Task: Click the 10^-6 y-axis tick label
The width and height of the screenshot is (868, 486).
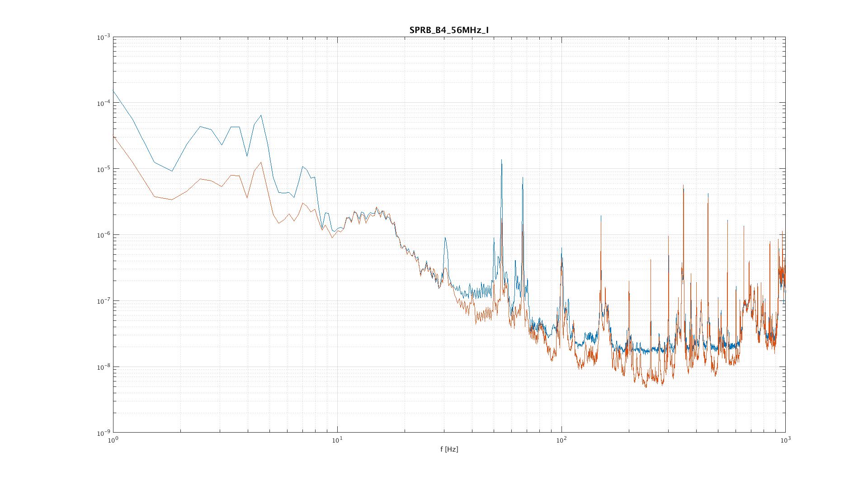Action: pos(104,235)
